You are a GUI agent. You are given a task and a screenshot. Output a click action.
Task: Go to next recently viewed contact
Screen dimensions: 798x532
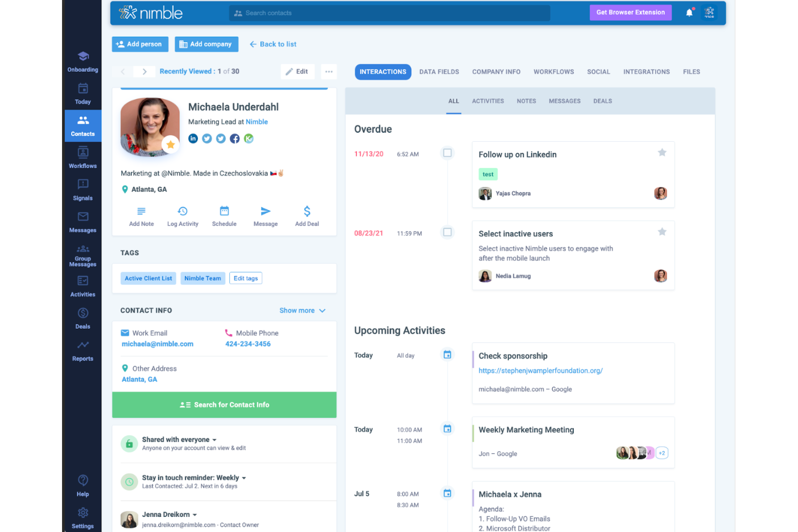pyautogui.click(x=145, y=72)
